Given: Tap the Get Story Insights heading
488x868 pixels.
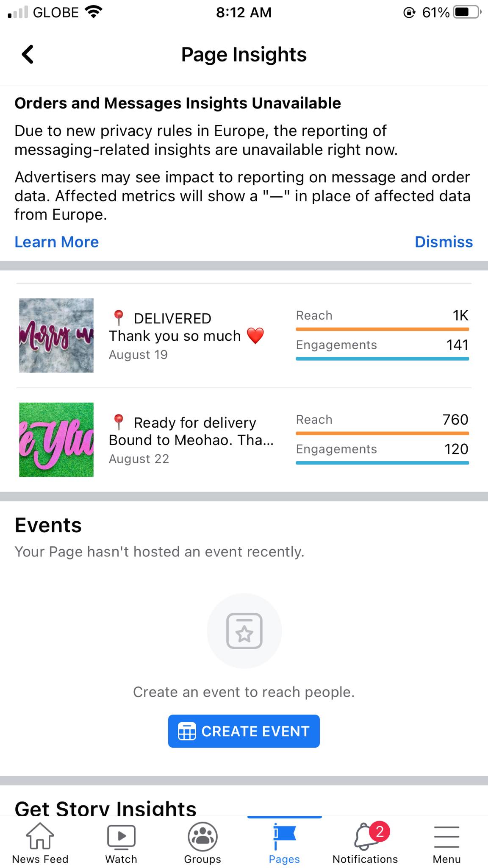Looking at the screenshot, I should tap(105, 808).
